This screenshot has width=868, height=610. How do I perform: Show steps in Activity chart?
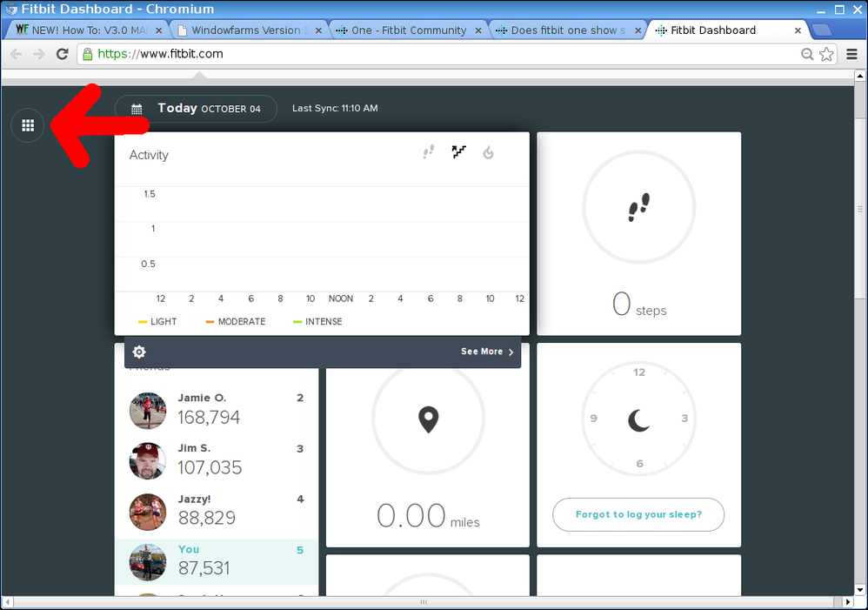coord(429,151)
